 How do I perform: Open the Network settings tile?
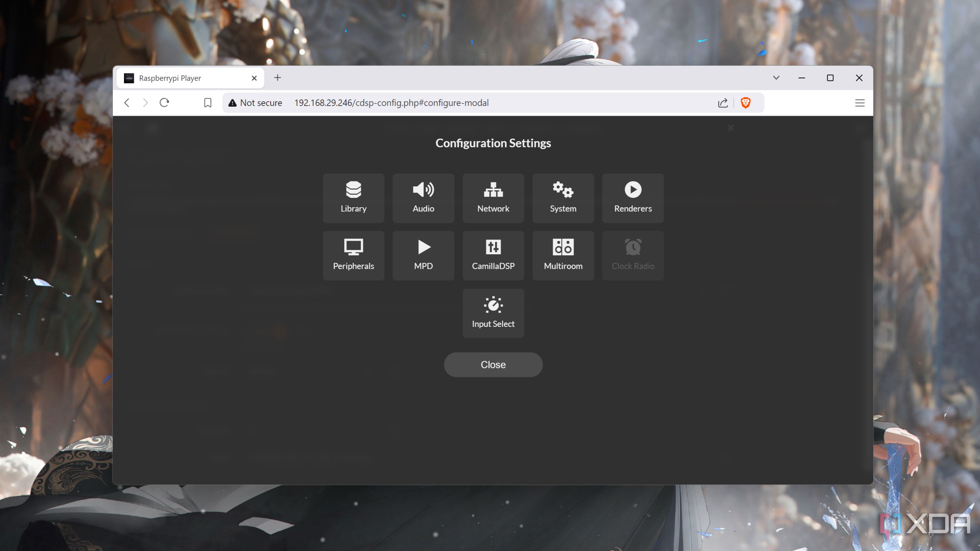click(x=493, y=198)
